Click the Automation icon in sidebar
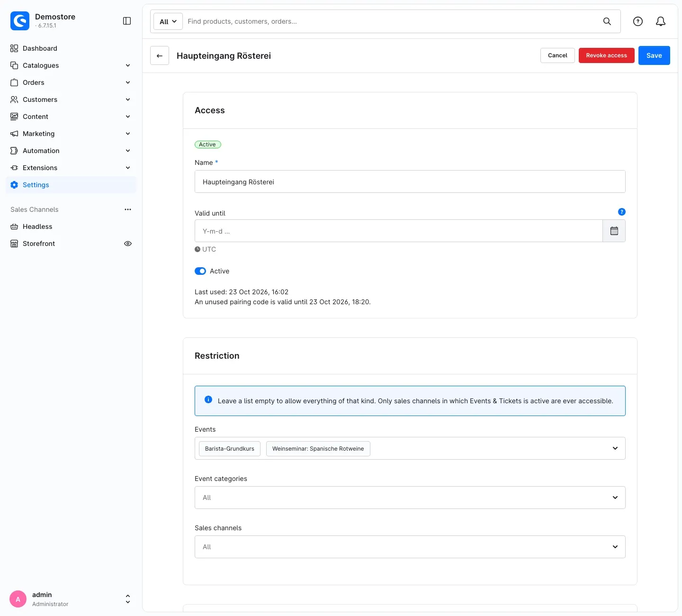 point(14,151)
